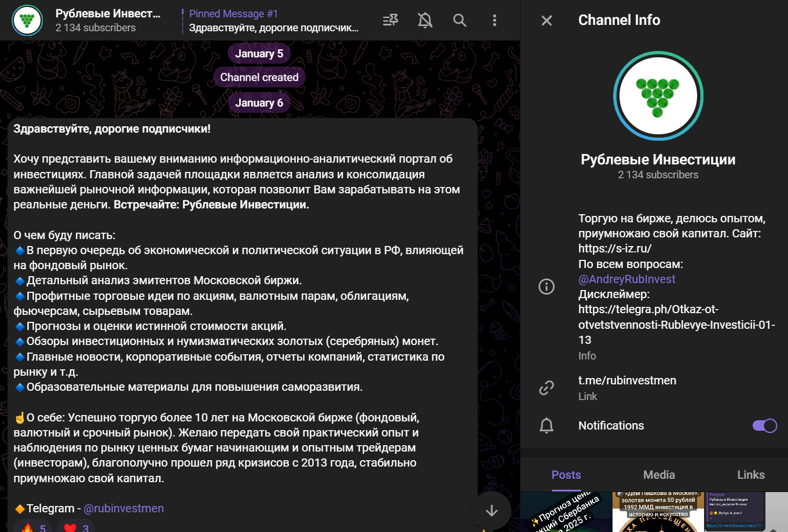Viewport: 788px width, 532px height.
Task: Click the info circle icon beside description
Action: click(547, 287)
